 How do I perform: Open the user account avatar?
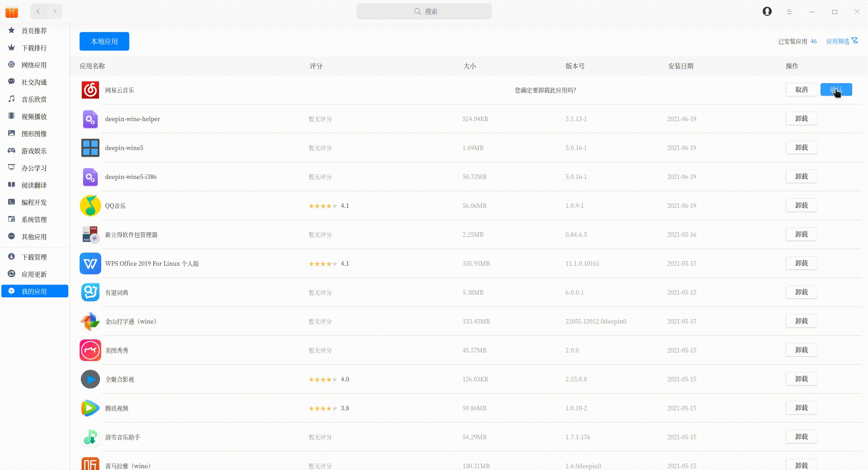767,11
